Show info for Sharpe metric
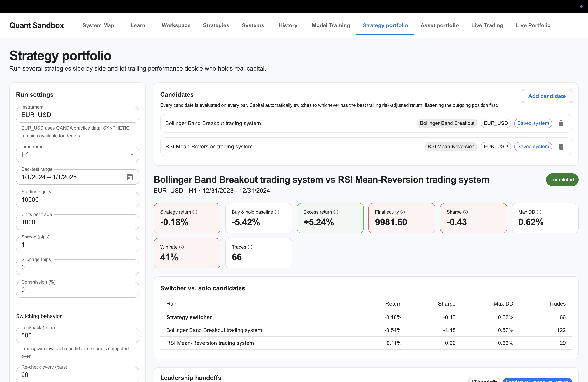The height and width of the screenshot is (382, 588). point(465,212)
